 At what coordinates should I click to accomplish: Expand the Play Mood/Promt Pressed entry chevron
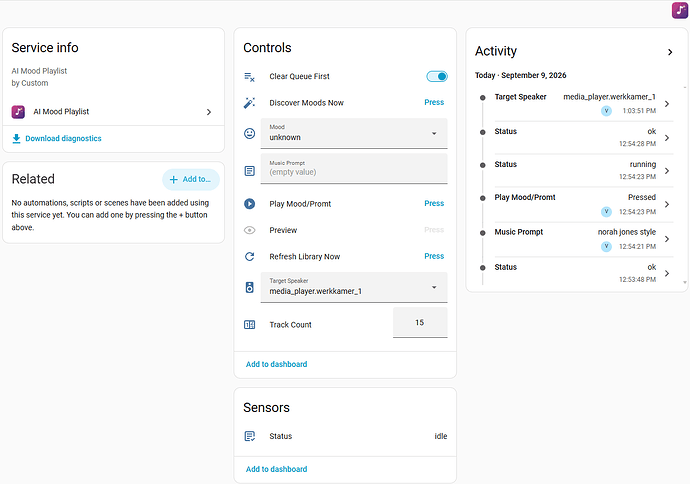tap(667, 204)
